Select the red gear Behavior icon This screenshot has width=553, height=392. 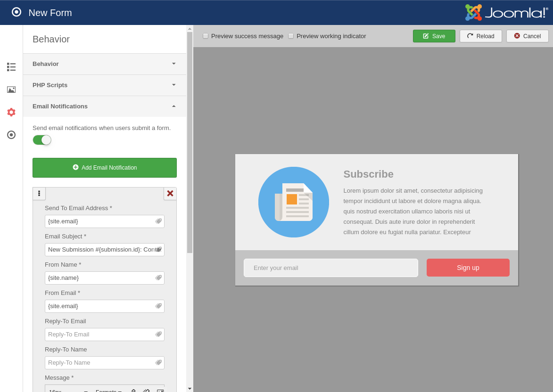(11, 112)
